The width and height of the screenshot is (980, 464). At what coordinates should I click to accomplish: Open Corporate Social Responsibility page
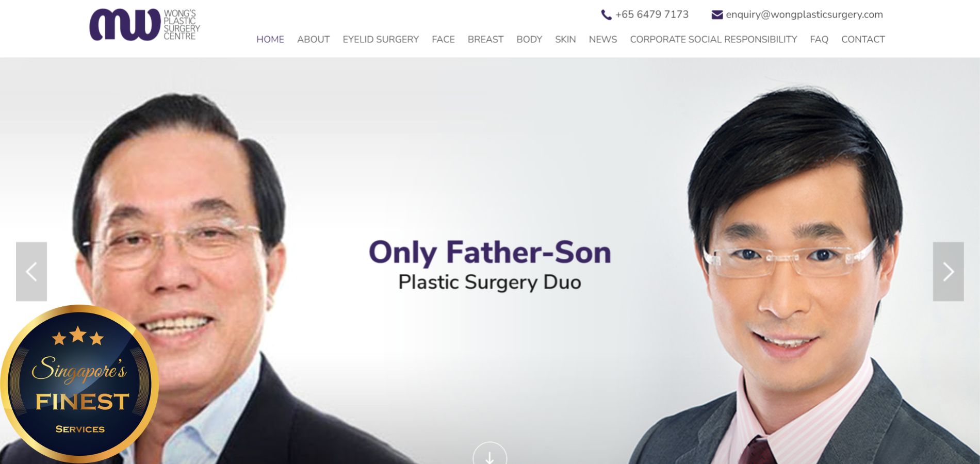(713, 39)
